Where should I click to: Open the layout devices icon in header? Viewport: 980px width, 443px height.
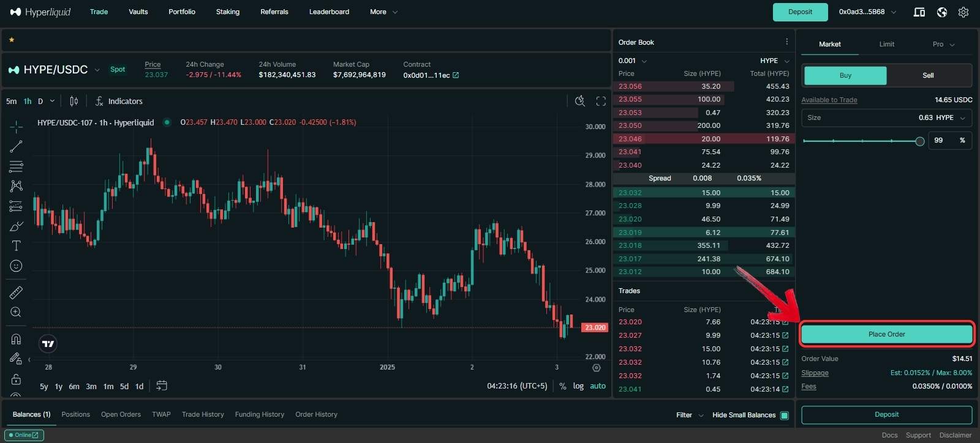tap(919, 12)
